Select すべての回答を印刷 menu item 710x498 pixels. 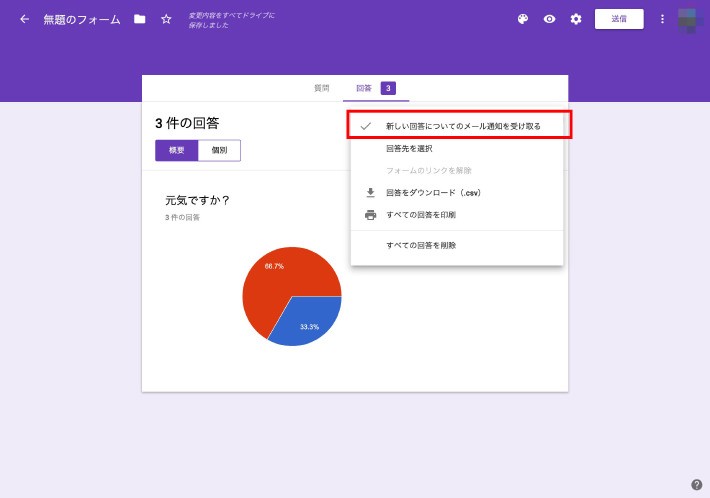coord(457,215)
